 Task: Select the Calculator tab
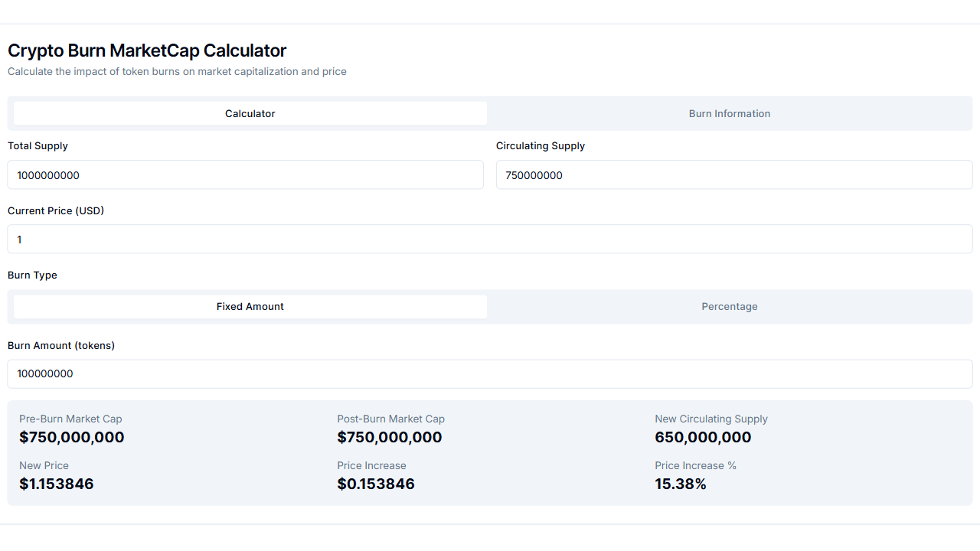pyautogui.click(x=250, y=113)
